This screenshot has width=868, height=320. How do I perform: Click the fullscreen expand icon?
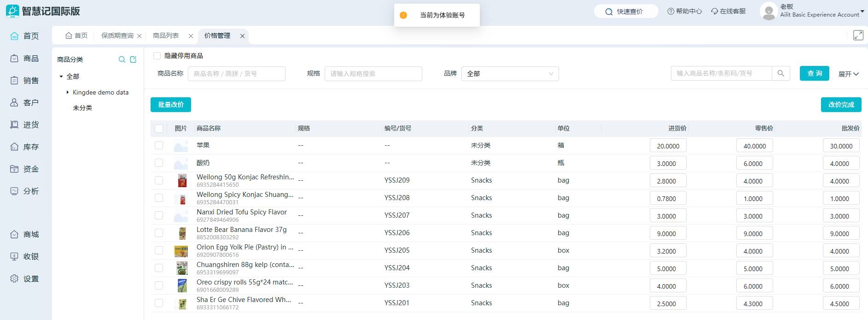858,36
